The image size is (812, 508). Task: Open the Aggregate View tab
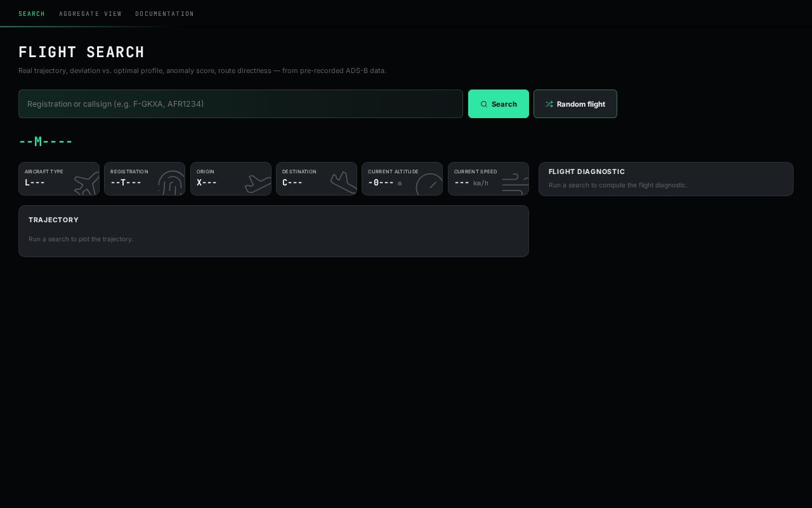[x=90, y=13]
